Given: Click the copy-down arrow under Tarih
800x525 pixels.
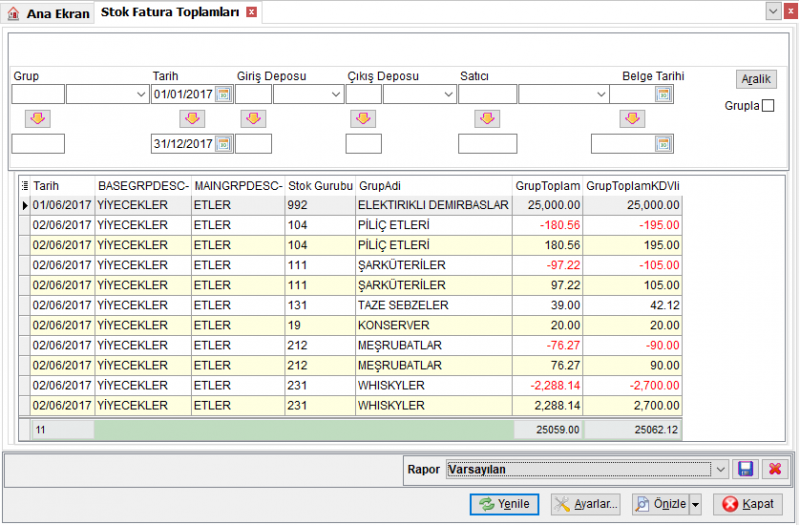Looking at the screenshot, I should [x=192, y=119].
